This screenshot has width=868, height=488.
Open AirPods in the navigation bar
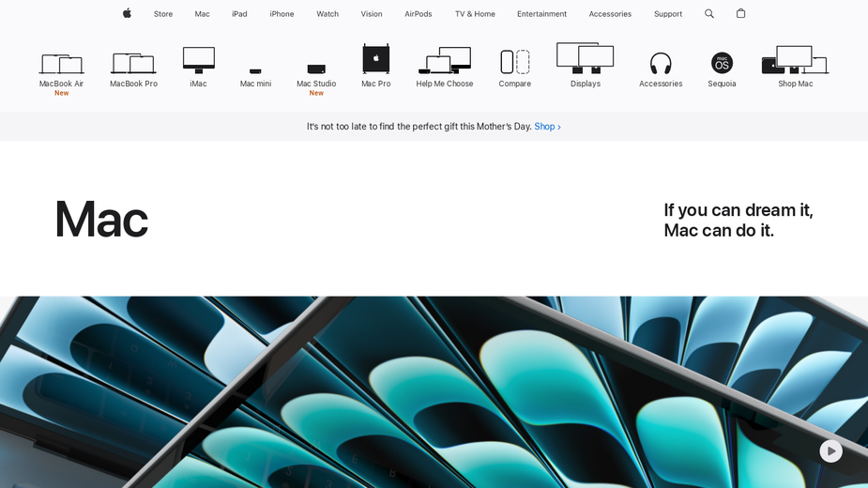pyautogui.click(x=418, y=14)
